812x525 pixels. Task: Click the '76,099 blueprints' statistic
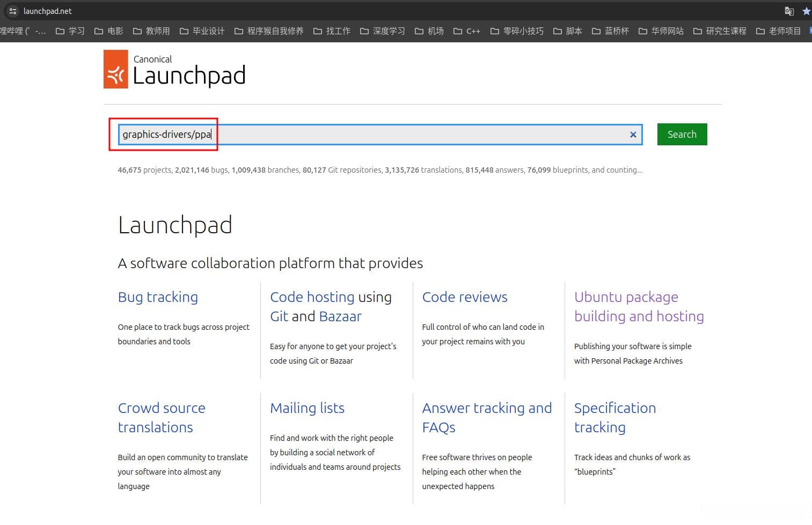tap(558, 170)
